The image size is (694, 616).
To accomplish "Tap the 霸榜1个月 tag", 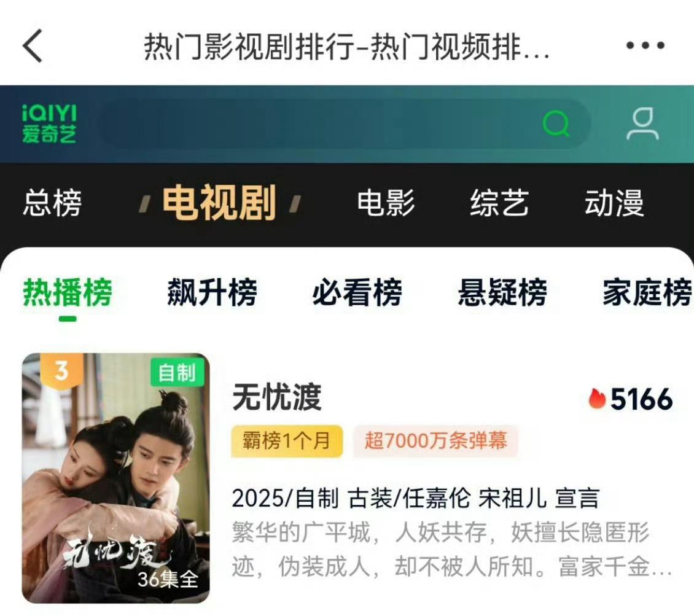I will (x=287, y=441).
